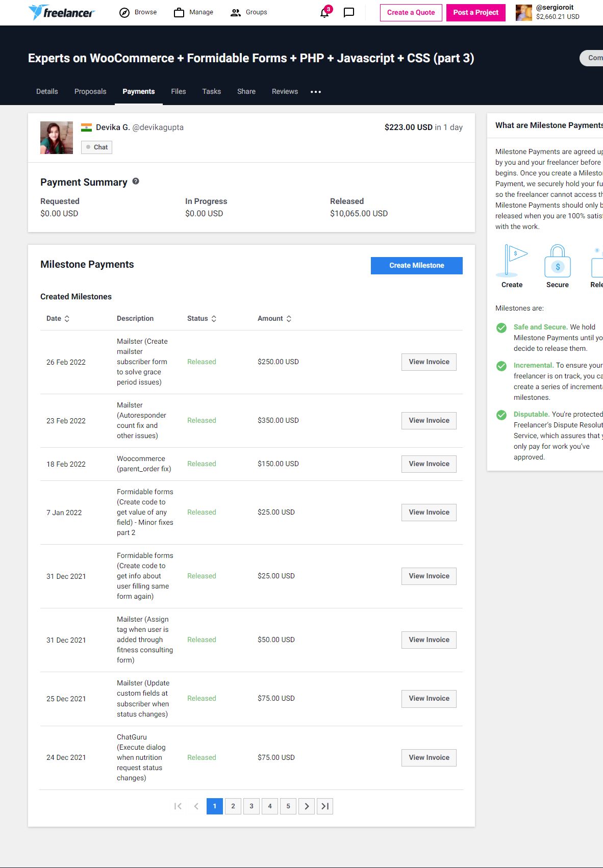Click the Secure padlock illustration icon
Image resolution: width=603 pixels, height=868 pixels.
coord(558,260)
